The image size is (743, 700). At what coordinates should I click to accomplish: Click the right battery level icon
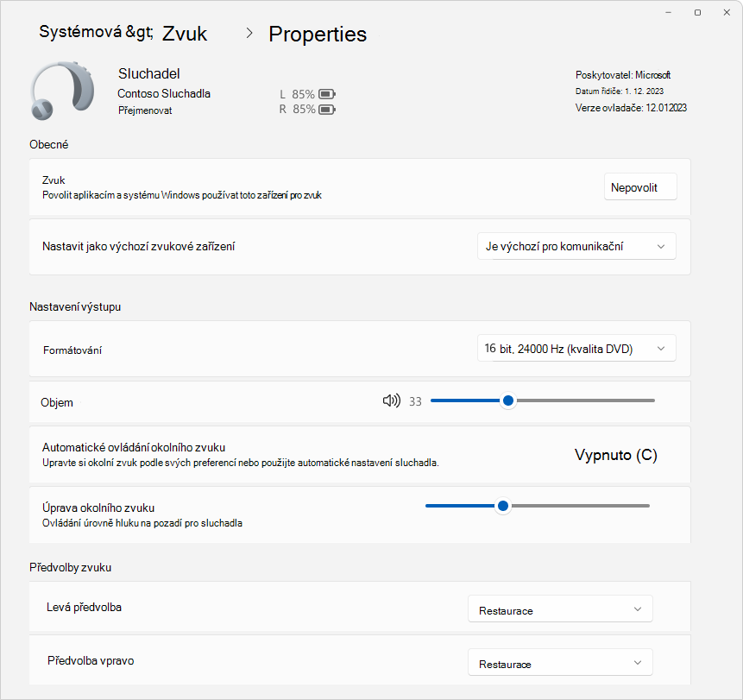pos(327,110)
